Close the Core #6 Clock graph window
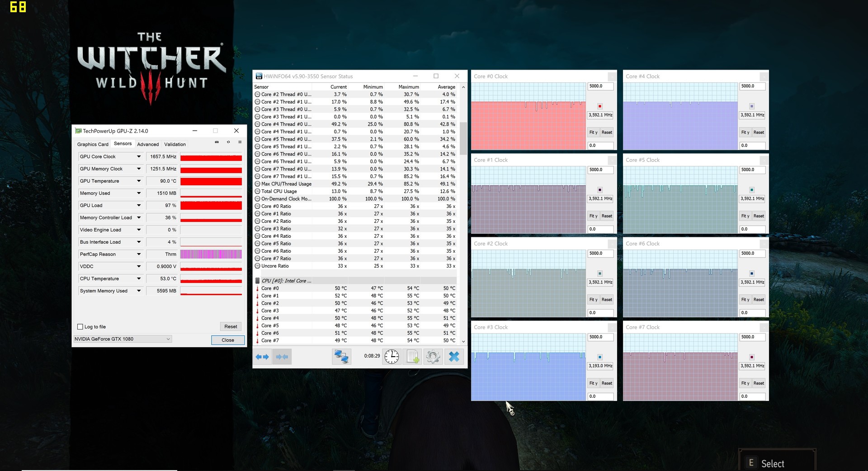Viewport: 868px width, 471px height. tap(764, 244)
